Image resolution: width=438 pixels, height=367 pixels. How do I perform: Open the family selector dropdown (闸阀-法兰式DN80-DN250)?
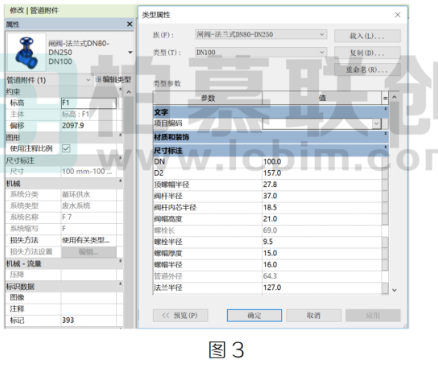pos(261,34)
